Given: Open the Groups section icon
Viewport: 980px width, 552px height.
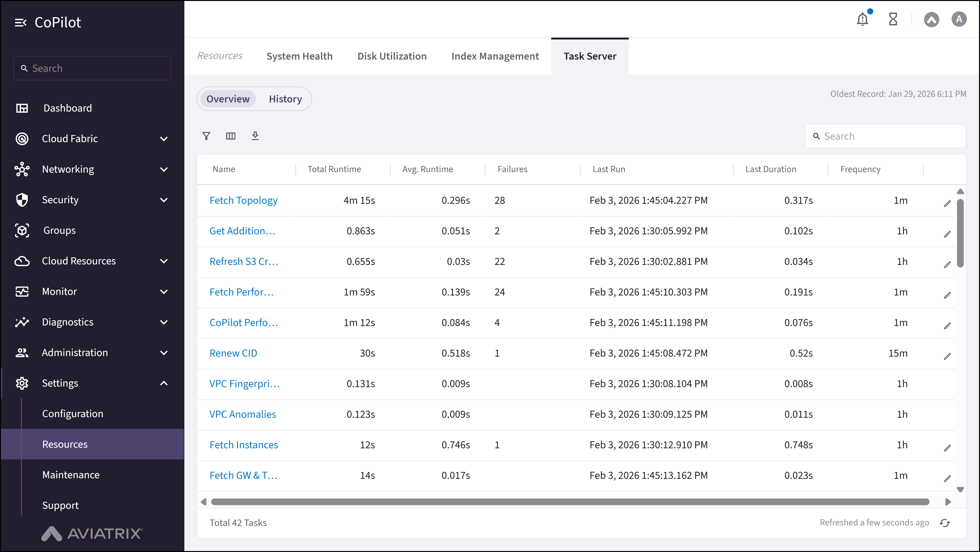Looking at the screenshot, I should tap(22, 230).
